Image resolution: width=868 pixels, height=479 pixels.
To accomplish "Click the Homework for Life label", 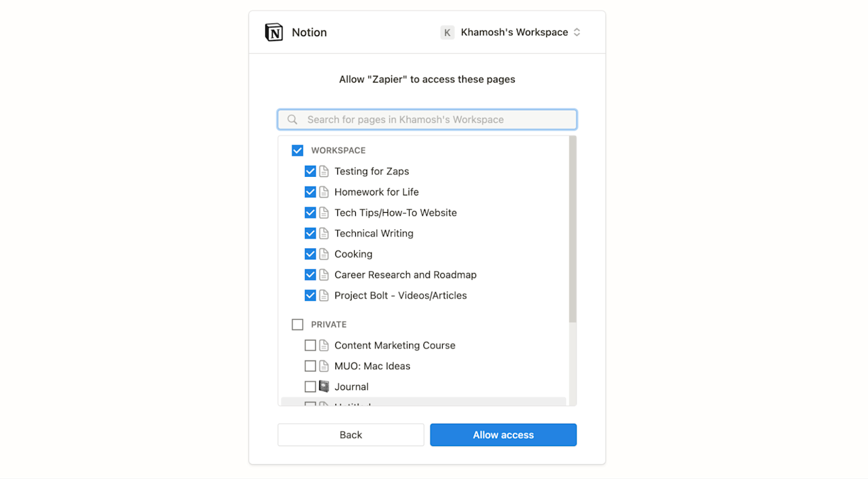I will pyautogui.click(x=376, y=192).
